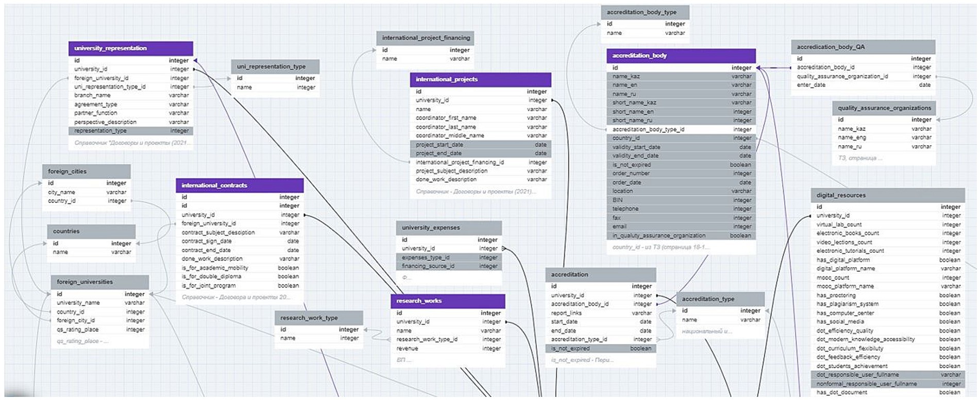
Task: Select the in_quaulty_assurance_organization field row
Action: (x=681, y=236)
